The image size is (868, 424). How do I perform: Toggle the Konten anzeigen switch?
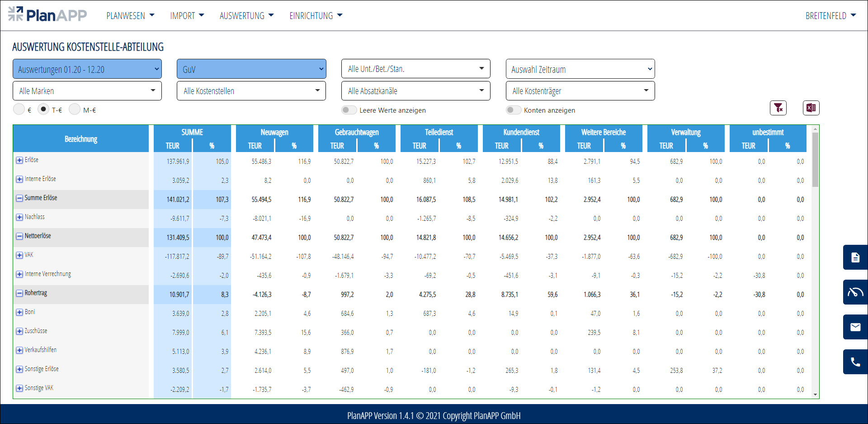pyautogui.click(x=514, y=110)
